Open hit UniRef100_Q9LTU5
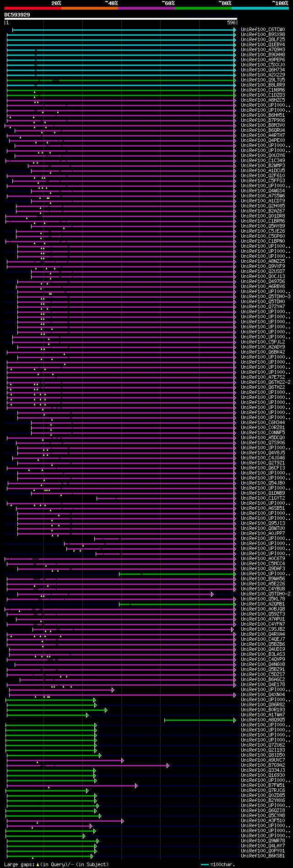Screen dimensions: 293x868 point(263,80)
